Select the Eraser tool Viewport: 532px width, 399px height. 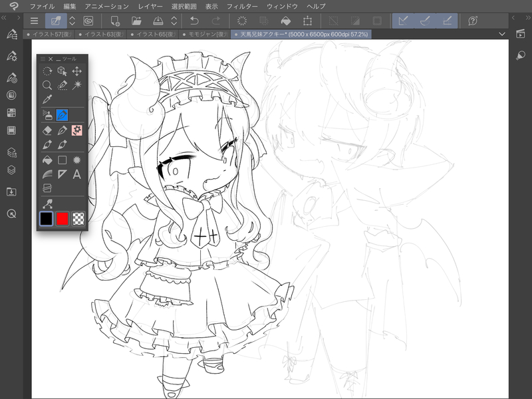click(x=47, y=130)
